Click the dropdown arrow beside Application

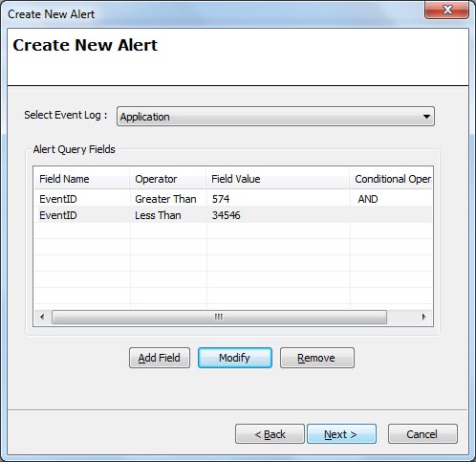(426, 117)
